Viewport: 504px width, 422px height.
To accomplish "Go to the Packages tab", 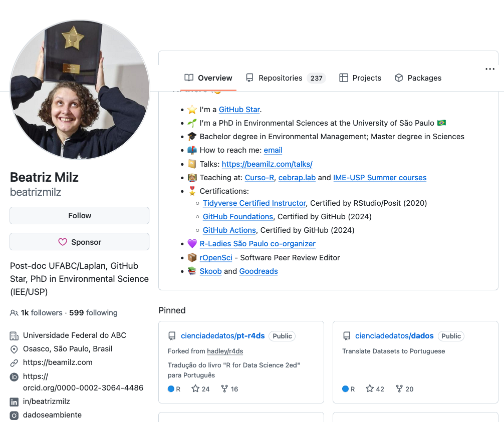I will pyautogui.click(x=418, y=78).
